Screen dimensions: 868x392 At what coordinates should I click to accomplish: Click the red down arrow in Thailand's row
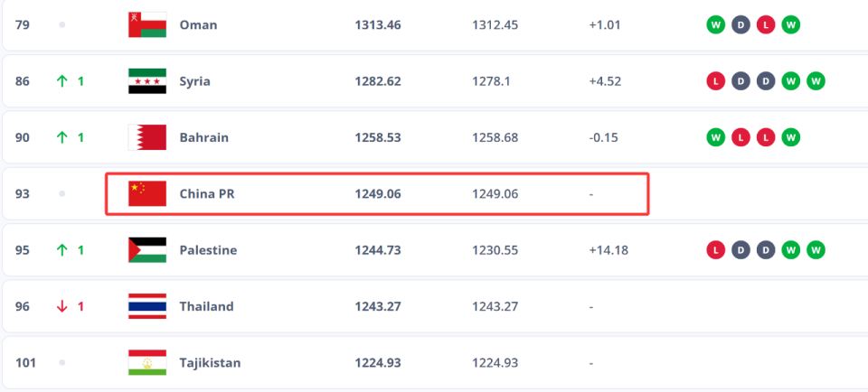62,306
